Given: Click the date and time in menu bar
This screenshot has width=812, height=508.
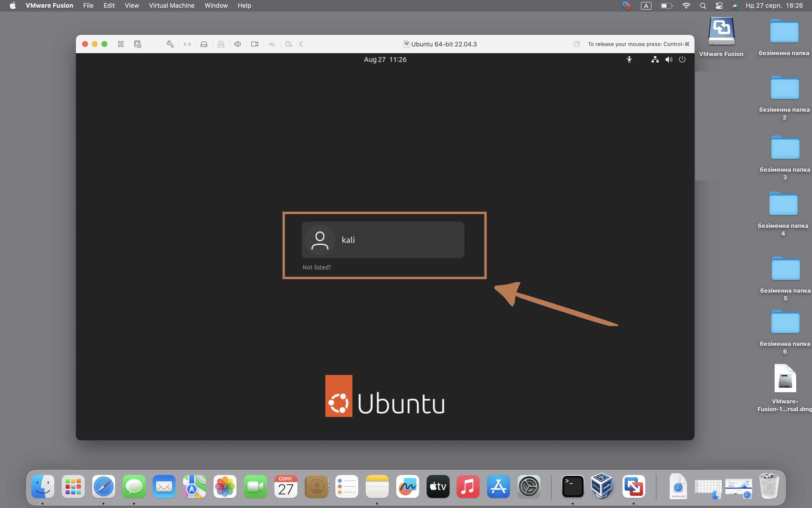Looking at the screenshot, I should [x=774, y=5].
